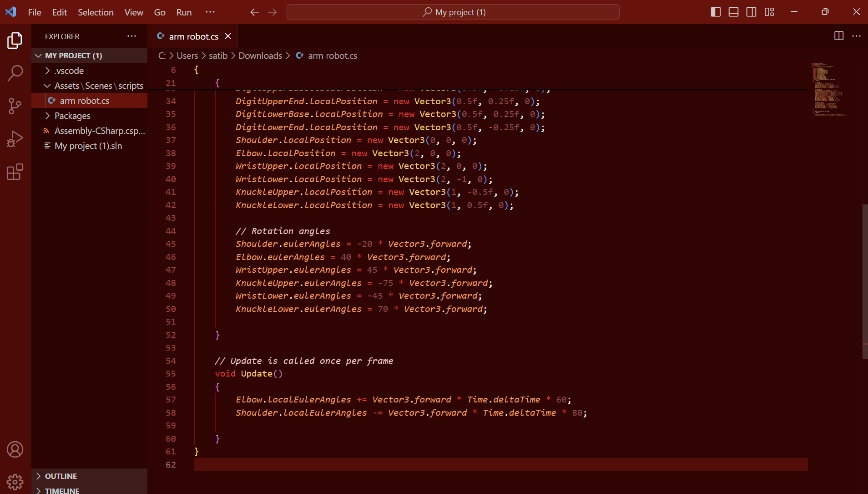
Task: Go forward with the right arrow
Action: pos(273,12)
